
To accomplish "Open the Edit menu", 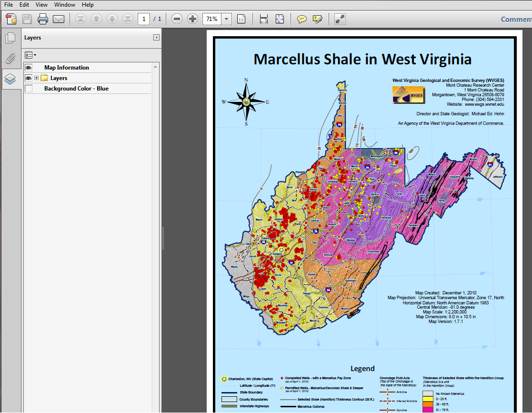I will [x=24, y=5].
